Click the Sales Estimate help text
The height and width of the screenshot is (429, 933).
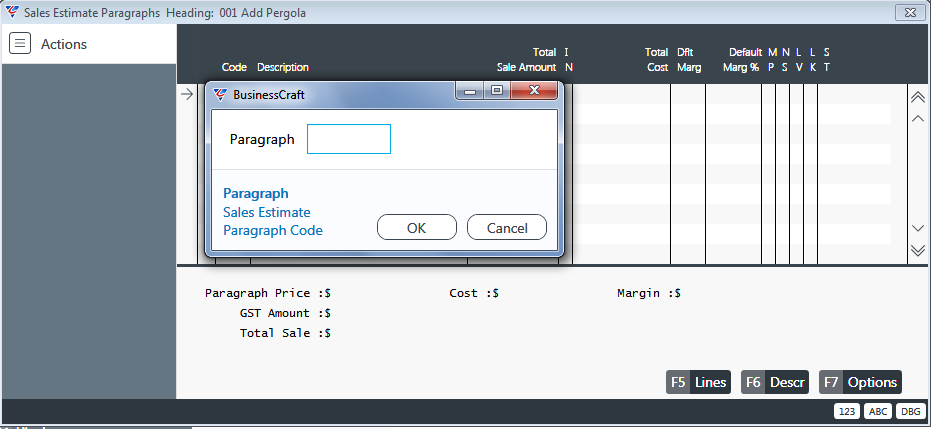click(x=267, y=212)
